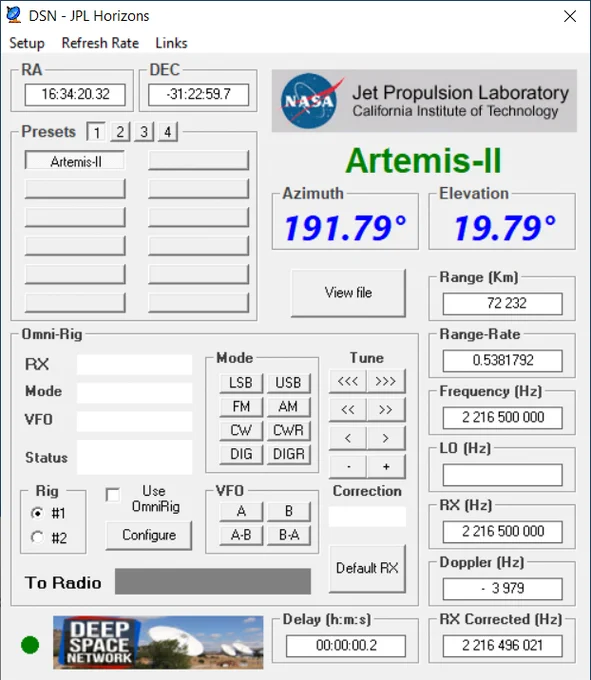The width and height of the screenshot is (591, 680).
Task: Set mode to LSB
Action: coord(241,382)
